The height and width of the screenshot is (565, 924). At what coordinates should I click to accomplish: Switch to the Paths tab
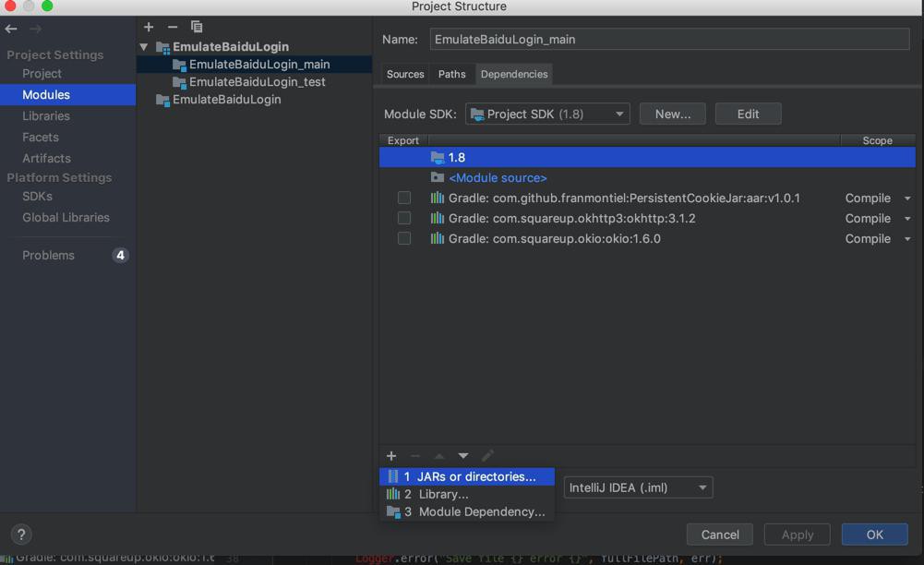click(452, 74)
